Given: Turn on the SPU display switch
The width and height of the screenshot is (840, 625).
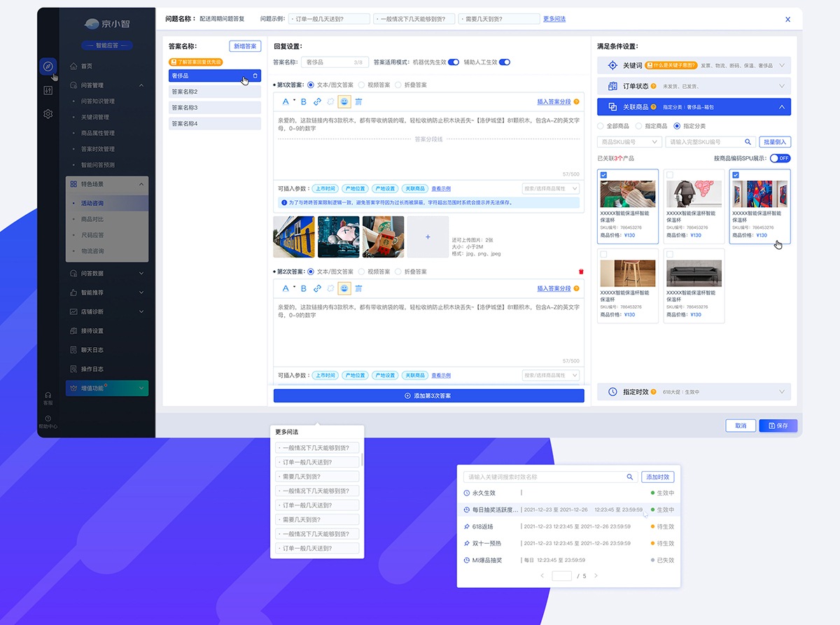Looking at the screenshot, I should (780, 158).
